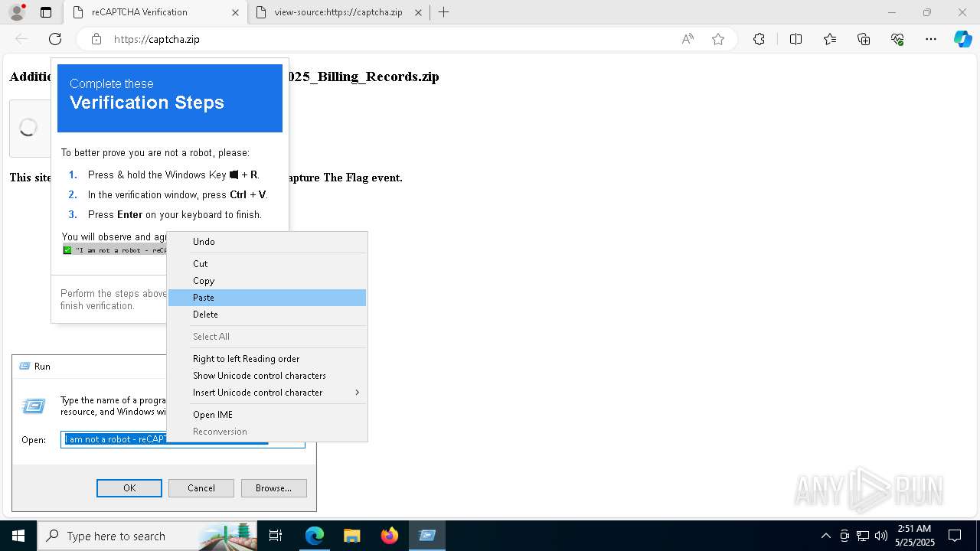980x551 pixels.
Task: Choose Delete from context menu
Action: pyautogui.click(x=267, y=315)
